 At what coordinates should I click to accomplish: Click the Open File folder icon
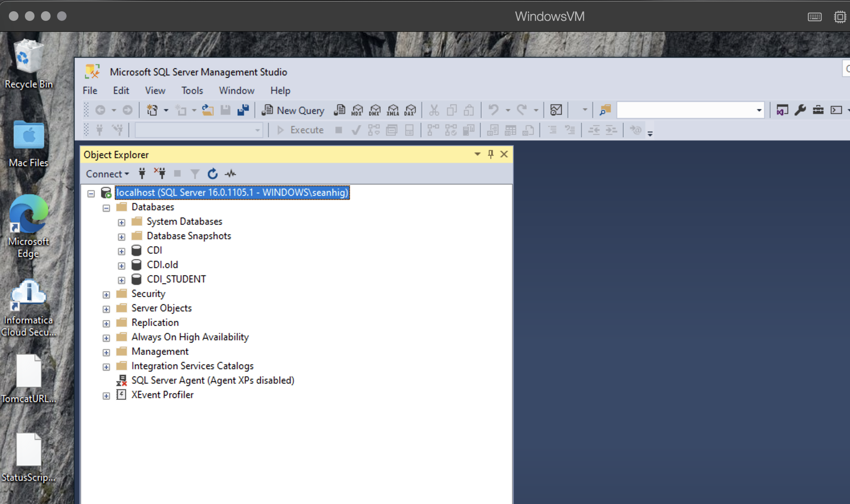pyautogui.click(x=207, y=110)
